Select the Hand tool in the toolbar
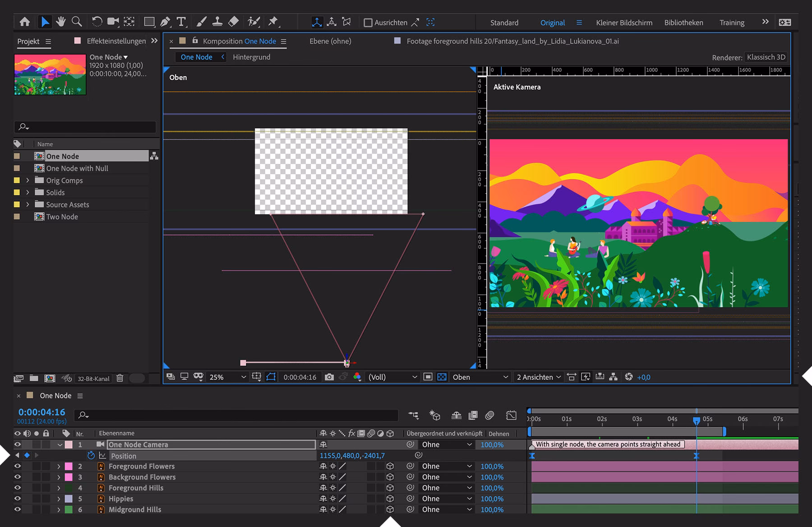The image size is (812, 527). pyautogui.click(x=60, y=21)
